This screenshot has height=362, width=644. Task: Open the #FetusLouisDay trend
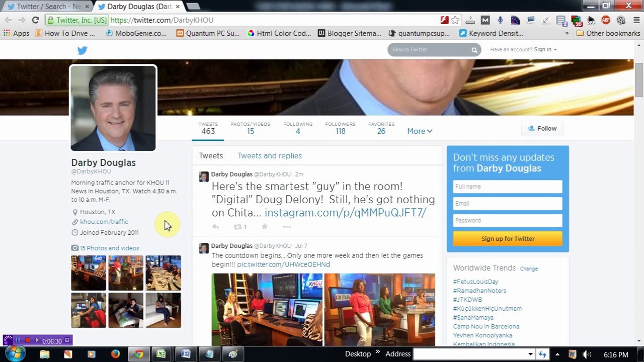(475, 282)
